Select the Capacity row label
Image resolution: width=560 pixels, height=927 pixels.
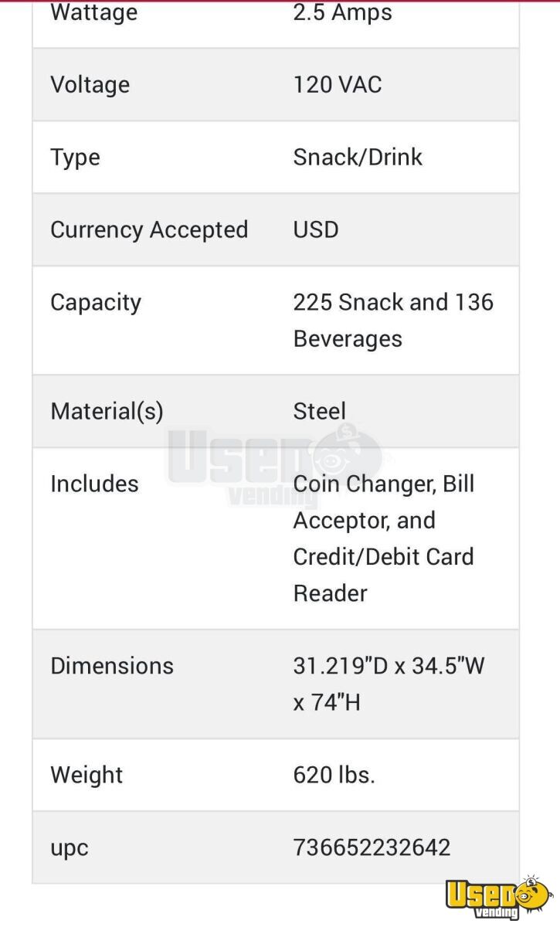pos(96,302)
